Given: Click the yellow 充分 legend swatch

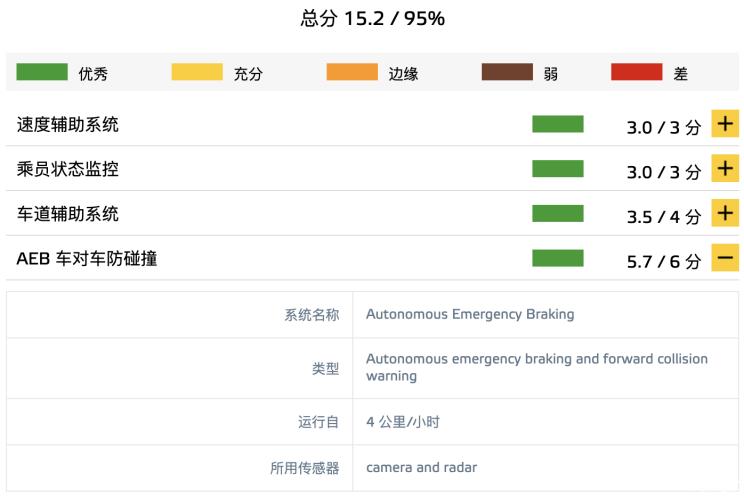Looking at the screenshot, I should pyautogui.click(x=197, y=72).
